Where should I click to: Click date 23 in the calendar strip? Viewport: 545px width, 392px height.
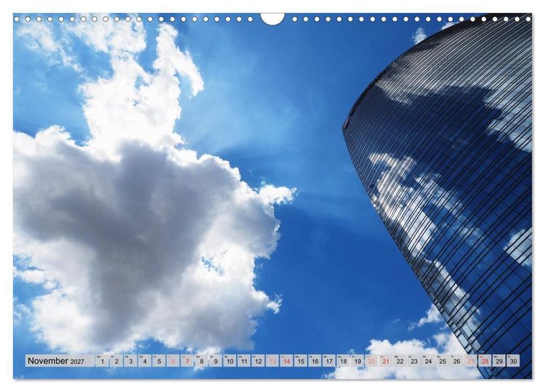pos(414,361)
